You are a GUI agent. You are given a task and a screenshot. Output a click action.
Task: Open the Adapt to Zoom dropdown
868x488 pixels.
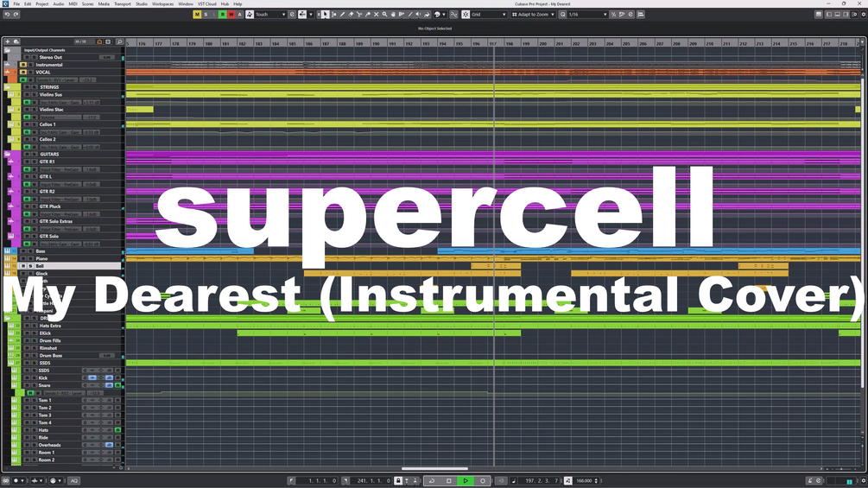[x=533, y=15]
